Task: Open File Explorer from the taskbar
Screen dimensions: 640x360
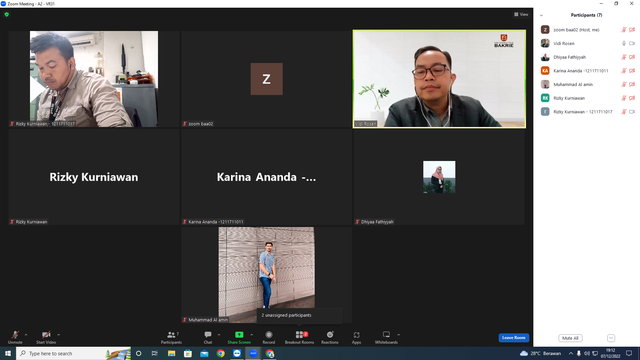Action: coord(171,353)
